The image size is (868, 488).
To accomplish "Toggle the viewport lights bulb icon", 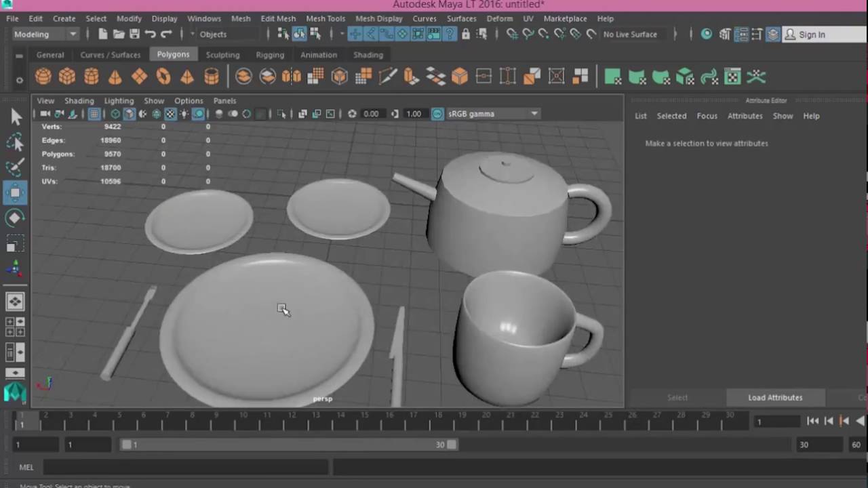I will [184, 114].
